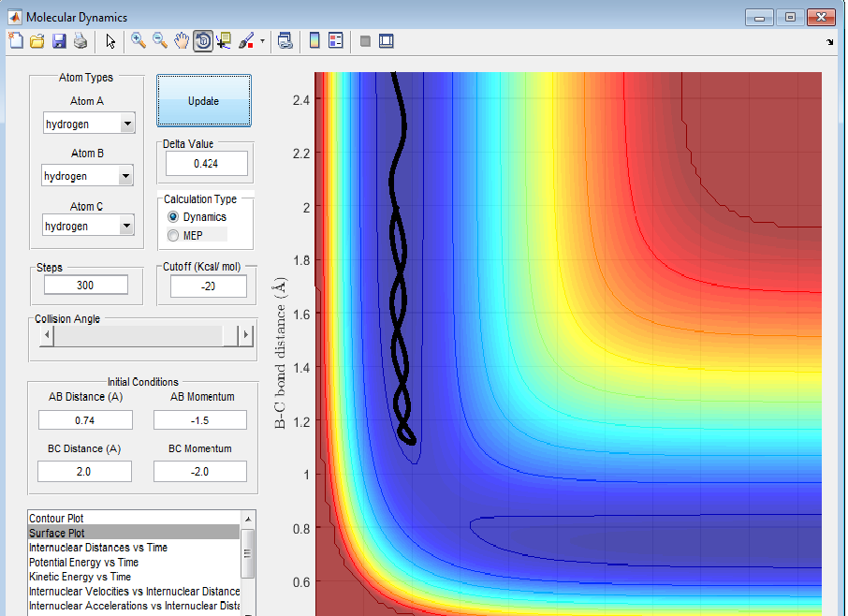
Task: Open the Atom C element dropdown
Action: 124,226
